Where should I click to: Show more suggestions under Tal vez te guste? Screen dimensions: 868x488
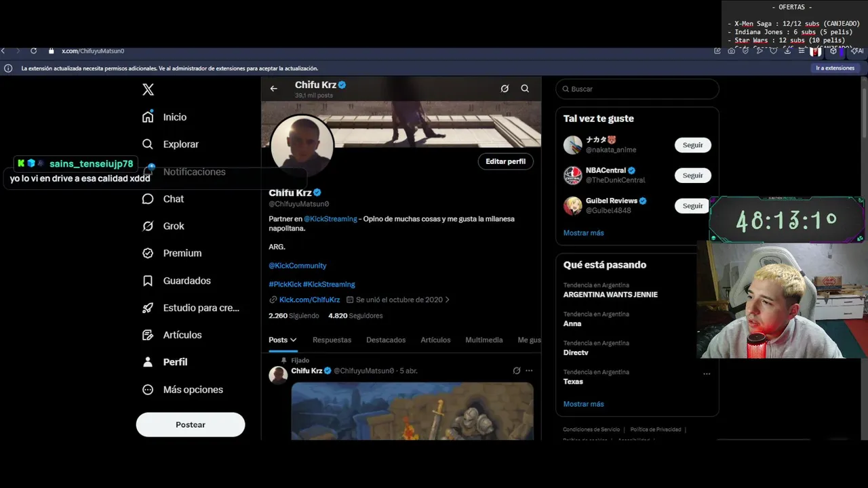coord(583,232)
